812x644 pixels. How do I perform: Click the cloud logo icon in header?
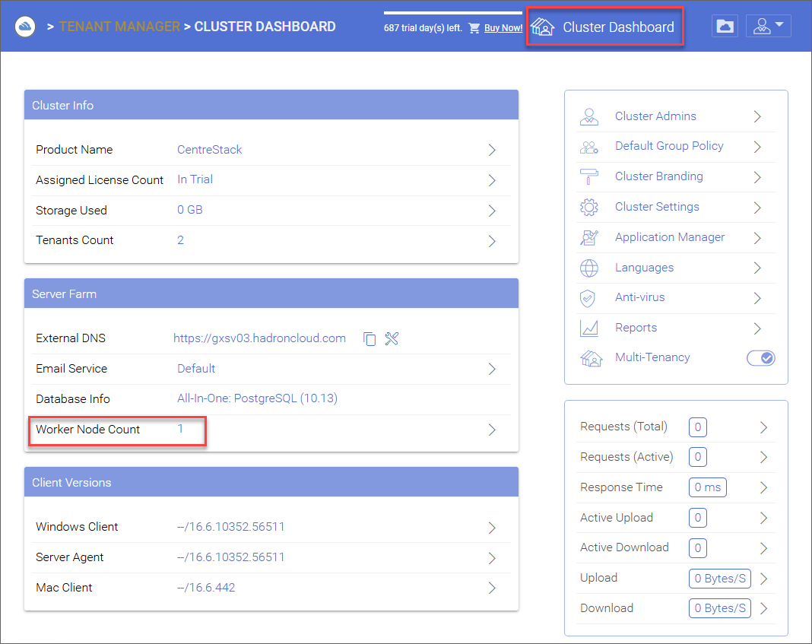pyautogui.click(x=25, y=27)
